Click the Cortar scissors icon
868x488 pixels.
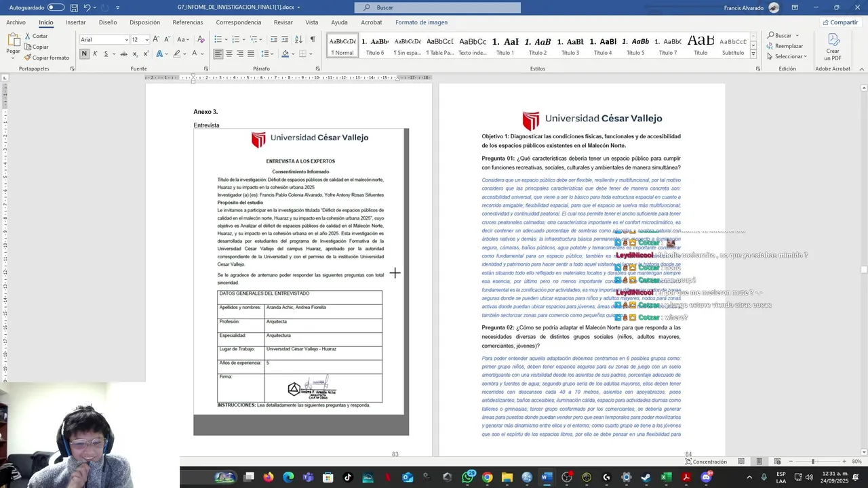tap(28, 36)
